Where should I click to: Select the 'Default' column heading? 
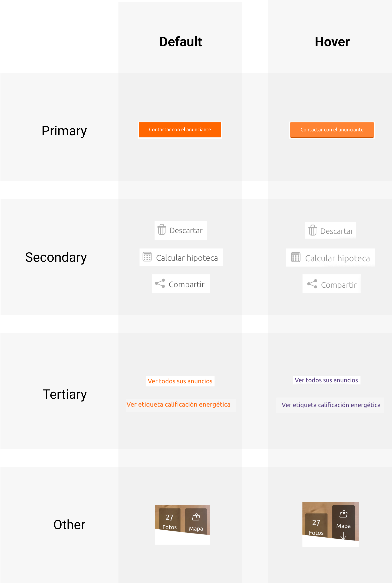(180, 41)
